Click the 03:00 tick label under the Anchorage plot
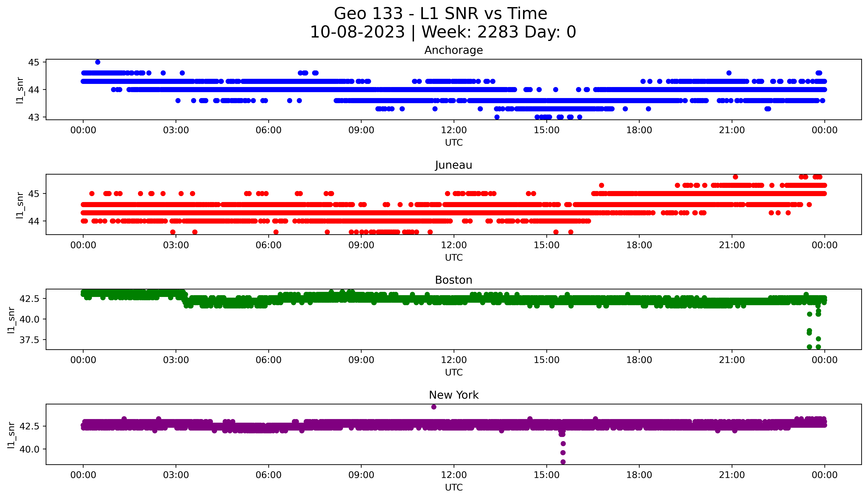 pyautogui.click(x=176, y=130)
